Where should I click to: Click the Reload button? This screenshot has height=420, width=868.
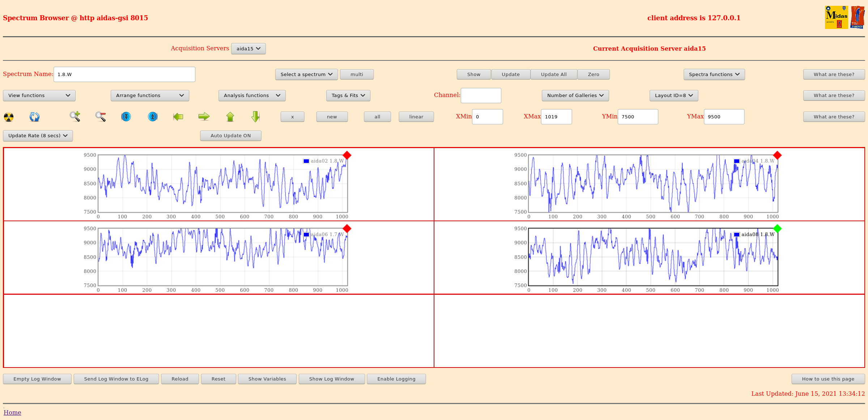point(180,379)
